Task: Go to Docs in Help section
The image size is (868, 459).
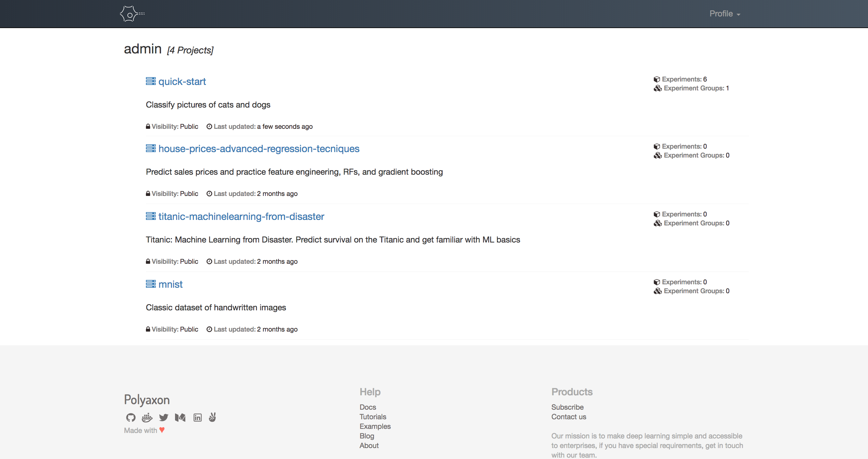Action: [368, 407]
